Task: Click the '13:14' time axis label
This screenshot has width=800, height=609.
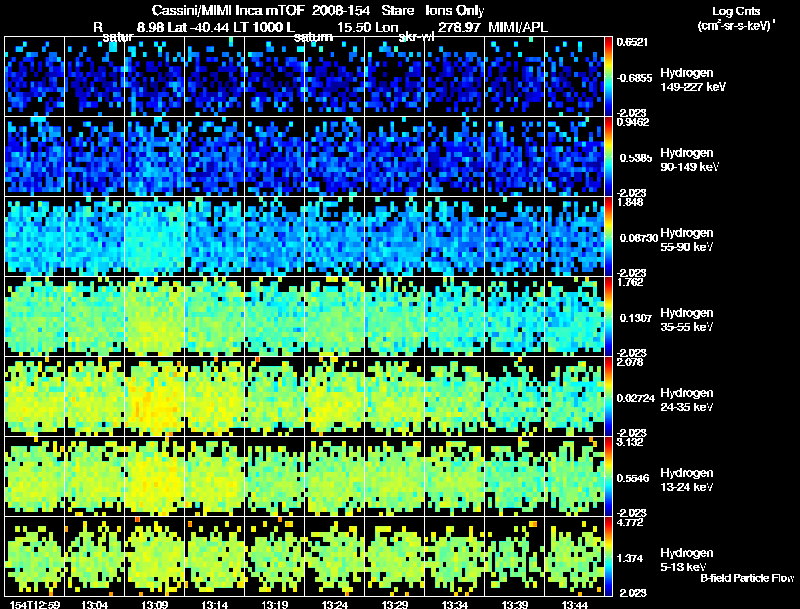Action: click(x=215, y=605)
